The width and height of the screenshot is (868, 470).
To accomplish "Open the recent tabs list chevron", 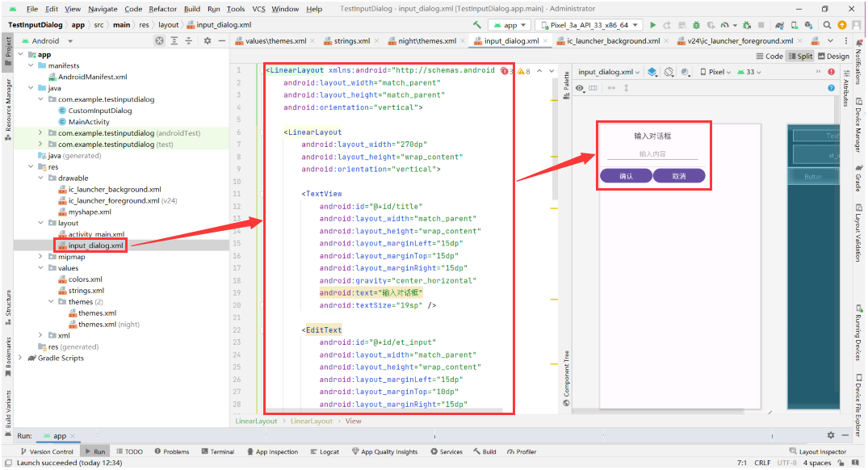I will (x=830, y=41).
